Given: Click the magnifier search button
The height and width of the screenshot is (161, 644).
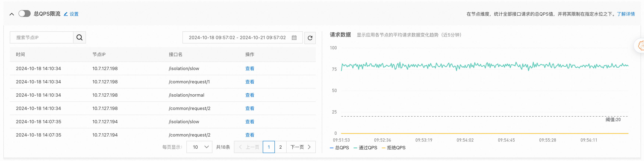Looking at the screenshot, I should [80, 37].
